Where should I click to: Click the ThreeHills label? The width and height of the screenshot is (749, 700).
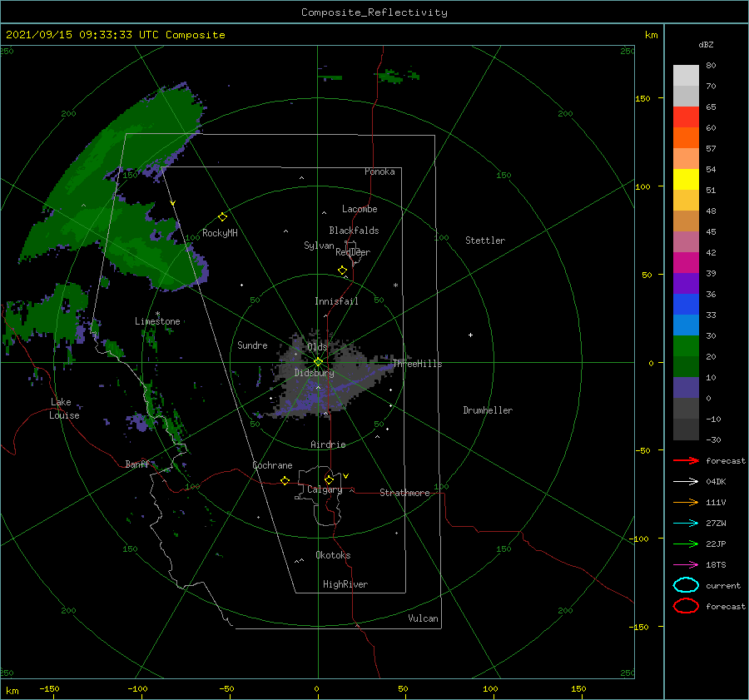pyautogui.click(x=418, y=364)
